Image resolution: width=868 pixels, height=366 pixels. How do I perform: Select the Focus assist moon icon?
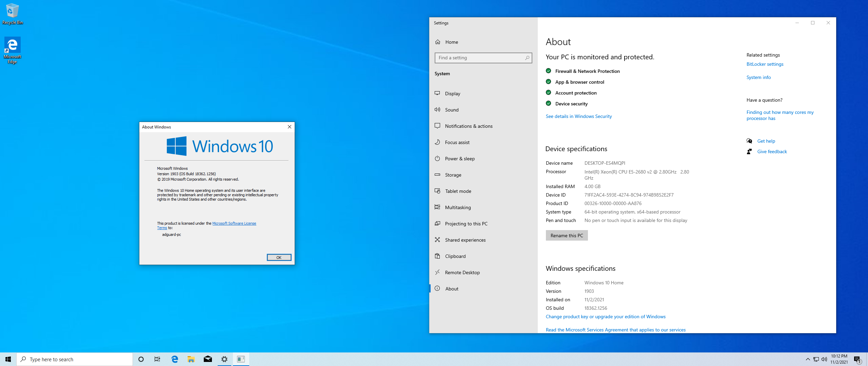tap(437, 142)
